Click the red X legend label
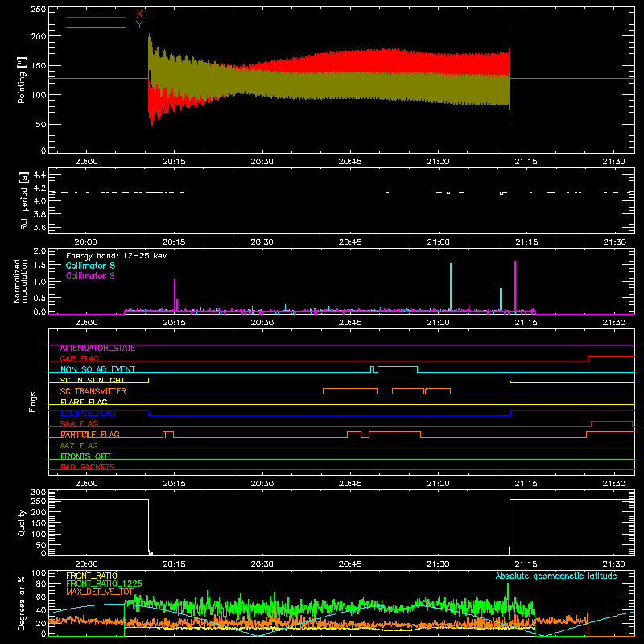This screenshot has height=644, width=644. (139, 14)
